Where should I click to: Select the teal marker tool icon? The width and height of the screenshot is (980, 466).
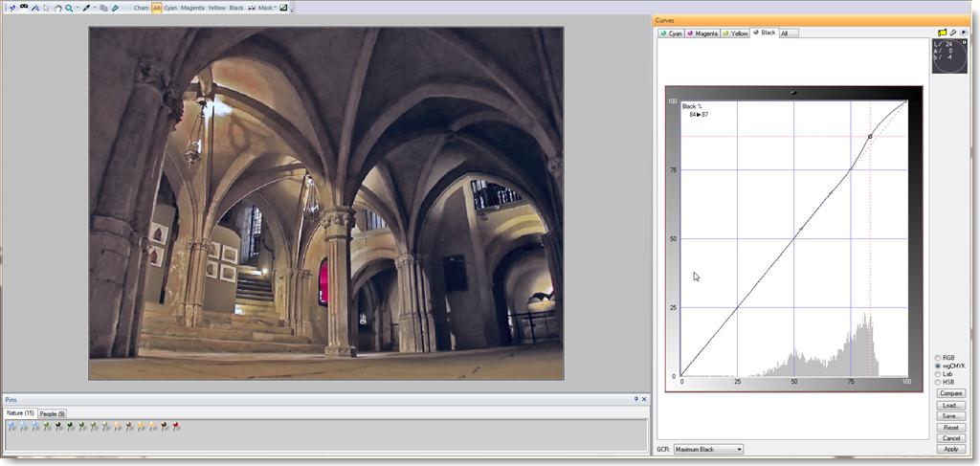click(x=115, y=8)
